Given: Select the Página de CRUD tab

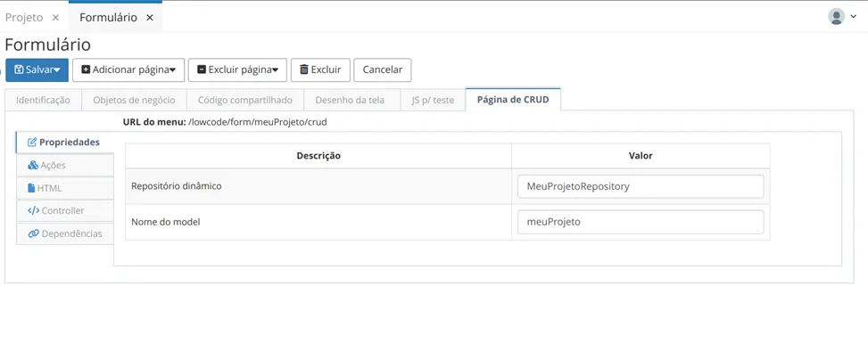Looking at the screenshot, I should click(x=513, y=100).
